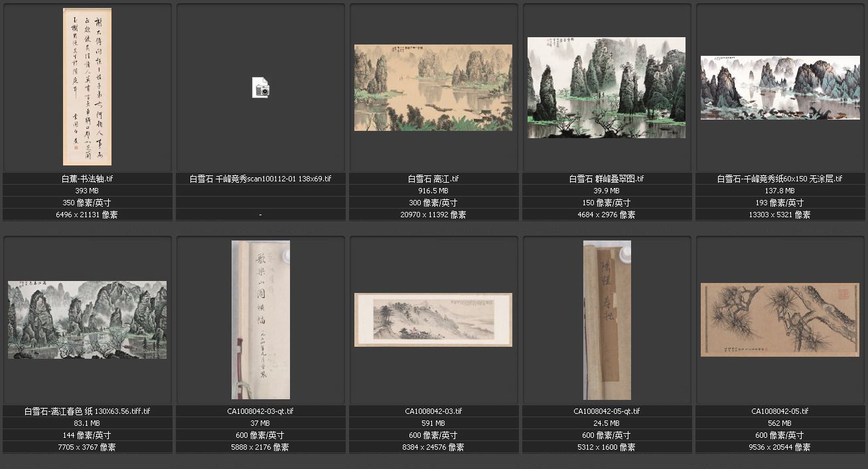Open the 白雪石 群峰叠翠图.tif painting thumbnail
Image resolution: width=868 pixels, height=469 pixels.
point(607,88)
